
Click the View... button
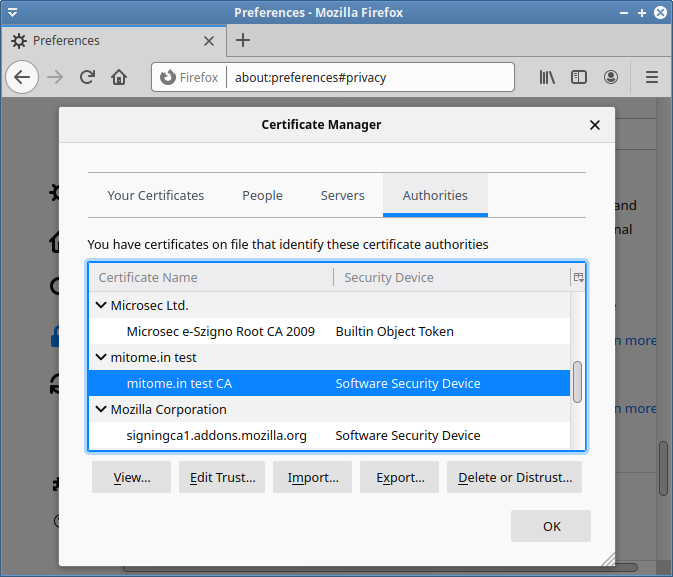point(131,477)
